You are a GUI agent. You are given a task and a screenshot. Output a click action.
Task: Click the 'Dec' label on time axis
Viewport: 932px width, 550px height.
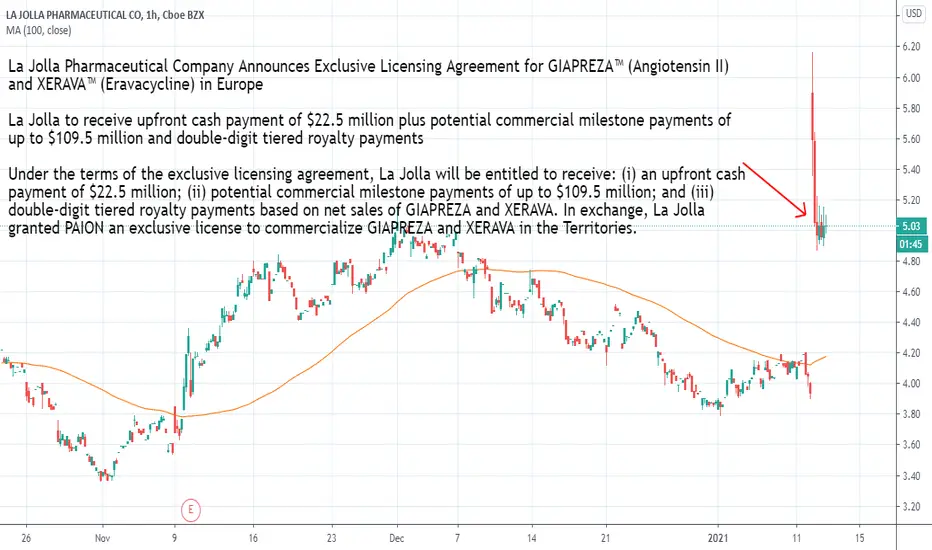click(x=396, y=538)
